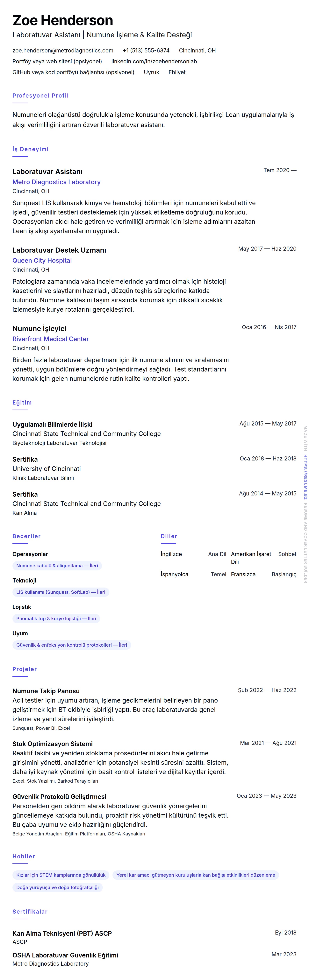Click the Riverfront Medical Center link

[x=51, y=339]
